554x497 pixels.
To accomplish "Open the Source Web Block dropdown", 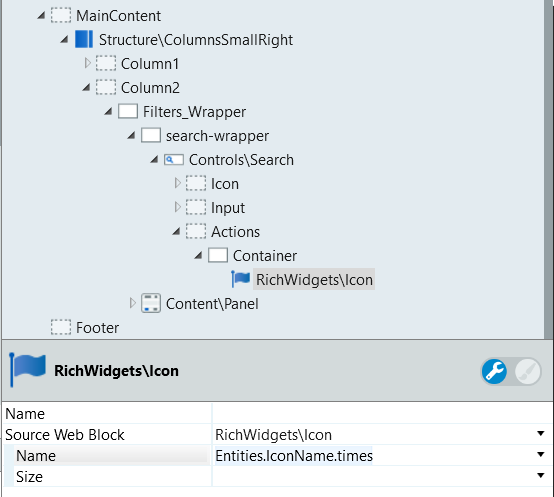I will click(541, 434).
